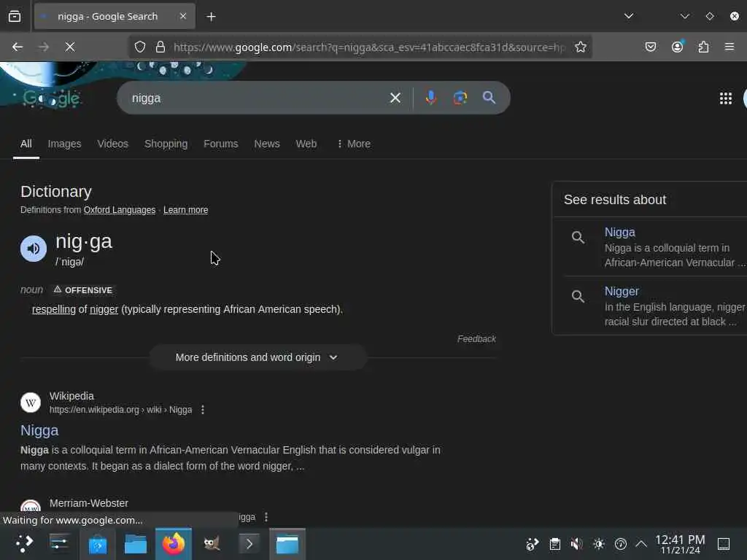Switch to the Images results tab
This screenshot has width=747, height=560.
(64, 144)
